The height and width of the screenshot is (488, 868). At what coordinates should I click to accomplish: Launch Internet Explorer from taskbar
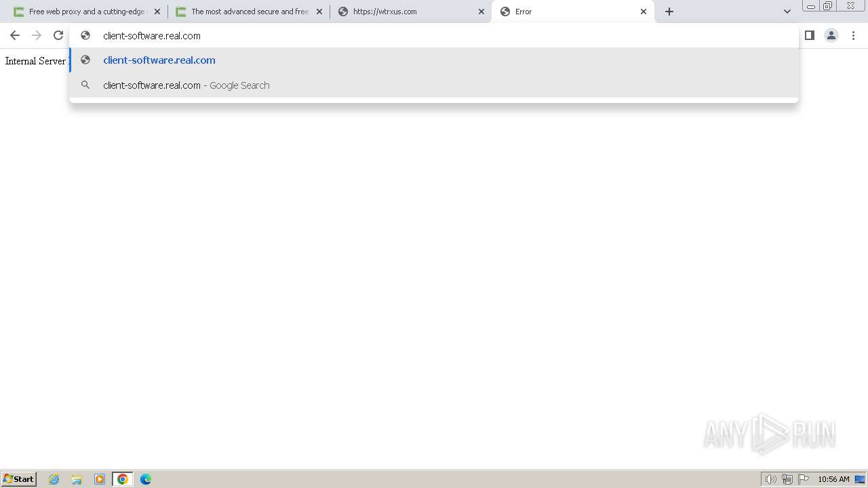tap(54, 479)
